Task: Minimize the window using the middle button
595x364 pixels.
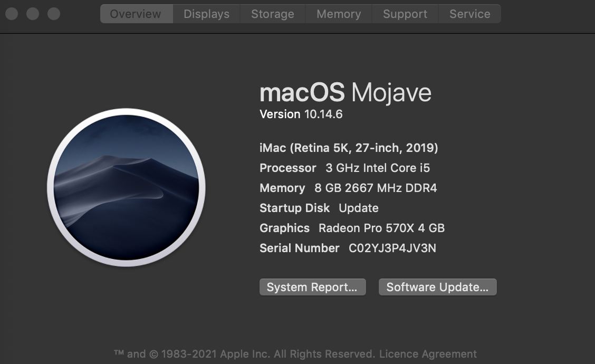Action: tap(33, 14)
